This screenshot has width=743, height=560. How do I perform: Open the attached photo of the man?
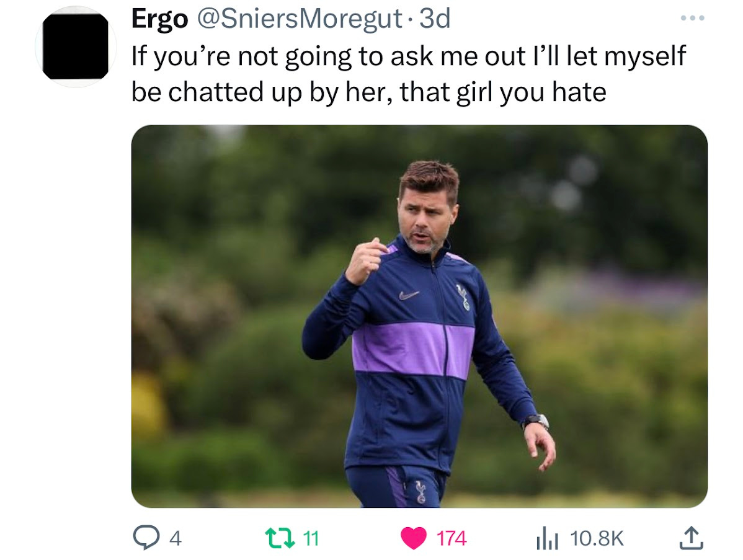point(419,316)
